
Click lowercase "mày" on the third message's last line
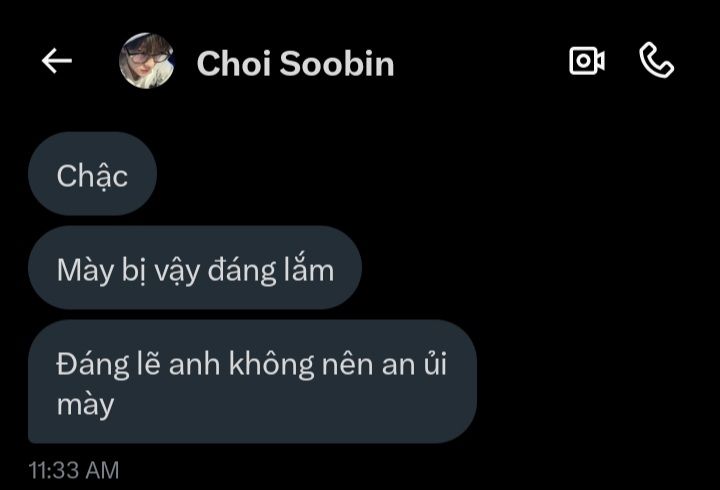pyautogui.click(x=85, y=405)
